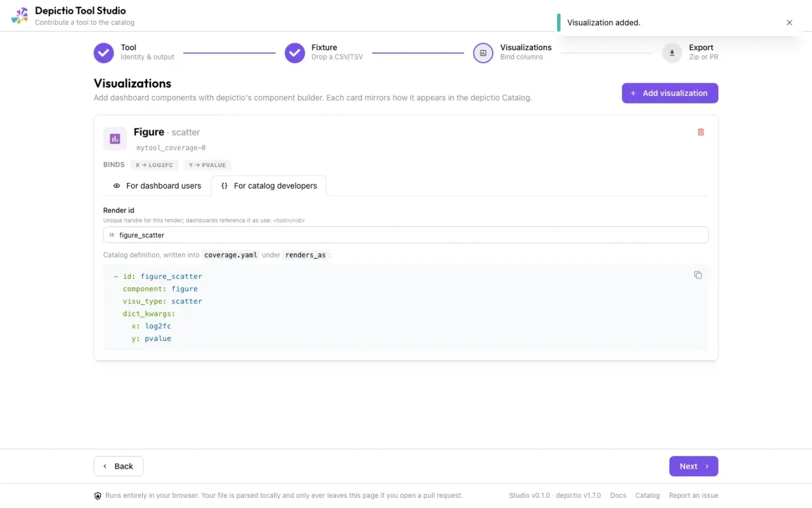The image size is (812, 508).
Task: Click the 'dict_kwargs:' YAML line
Action: click(x=149, y=314)
